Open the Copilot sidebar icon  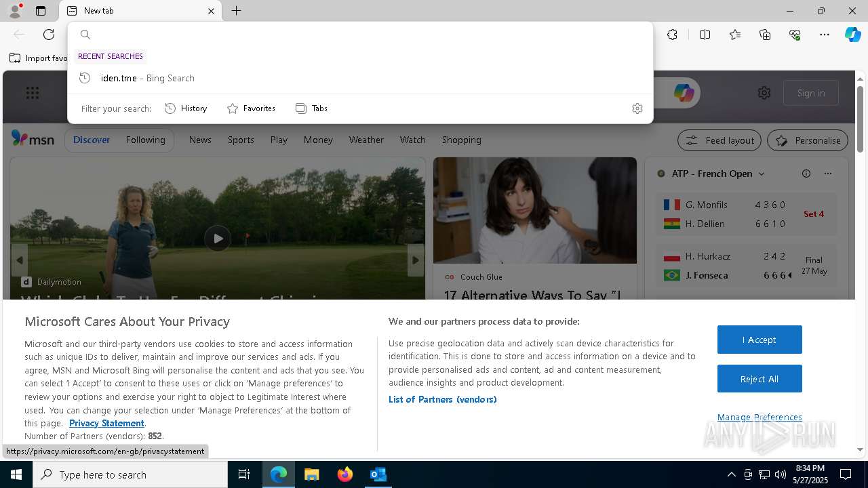pos(852,35)
